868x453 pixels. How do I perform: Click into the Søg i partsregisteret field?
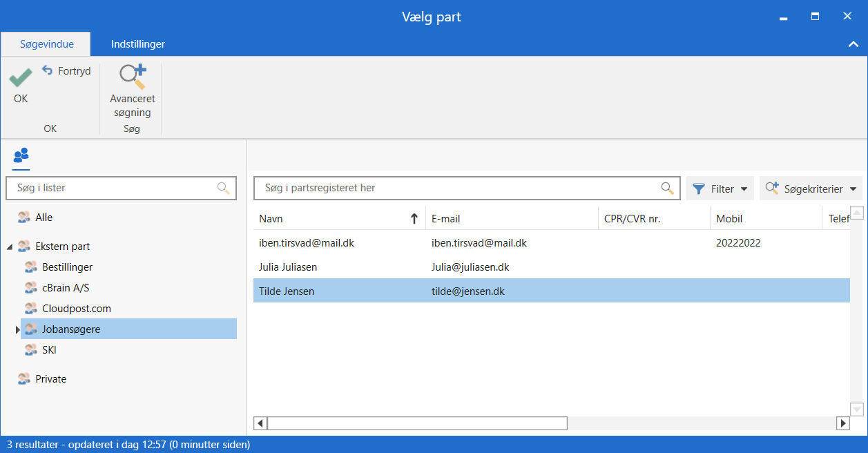tap(456, 188)
